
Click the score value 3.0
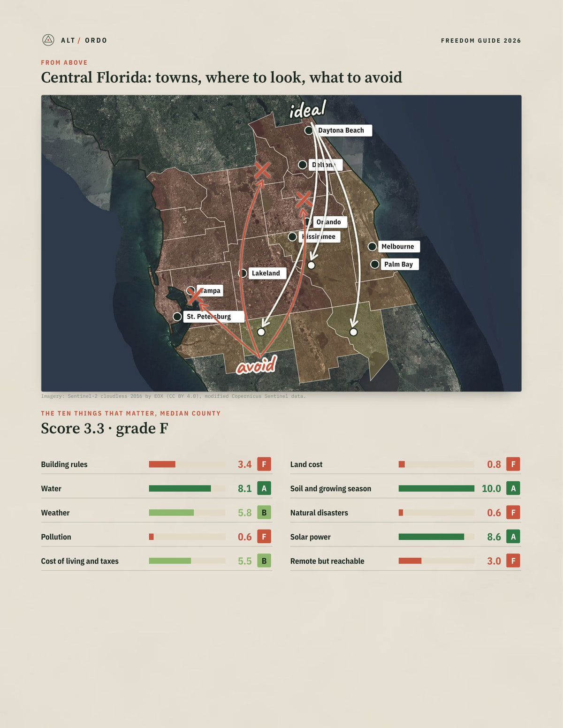coord(494,561)
